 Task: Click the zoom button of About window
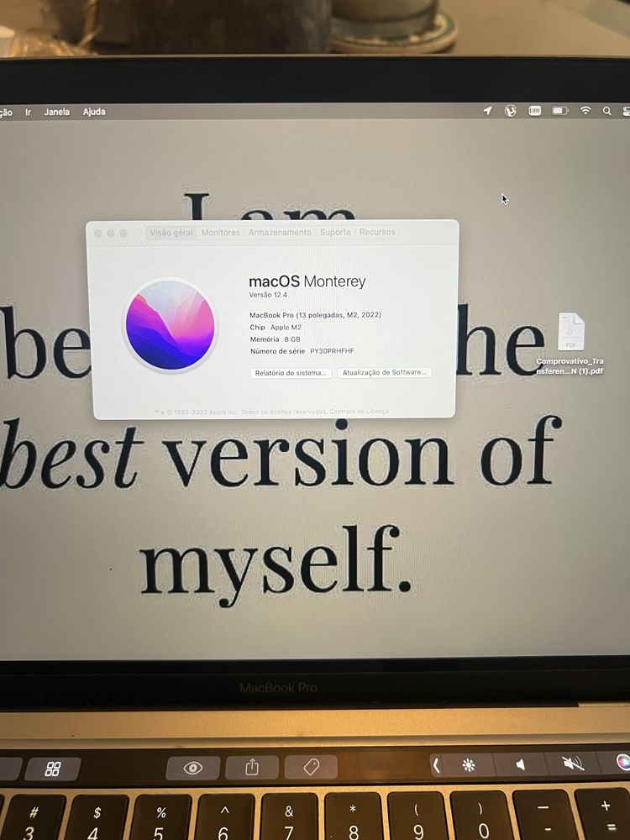coord(123,234)
